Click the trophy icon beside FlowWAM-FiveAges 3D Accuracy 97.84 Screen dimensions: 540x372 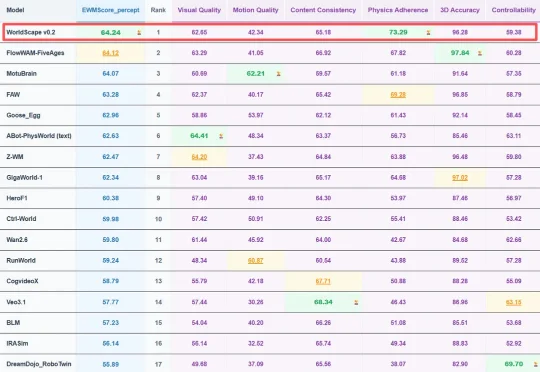[480, 53]
